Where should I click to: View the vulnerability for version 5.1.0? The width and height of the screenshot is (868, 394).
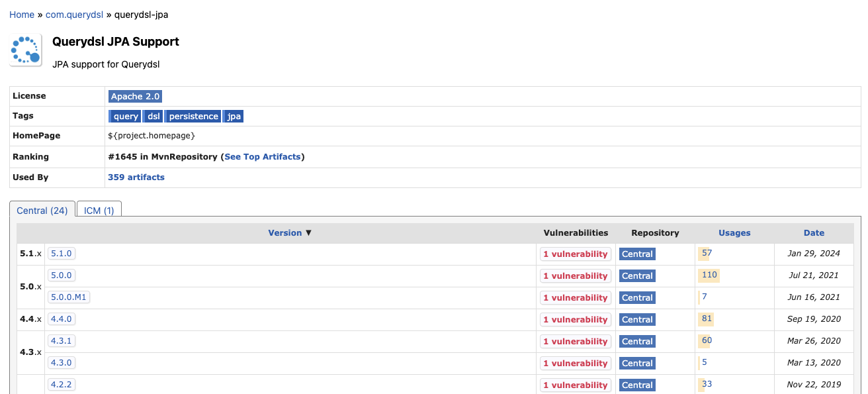click(x=576, y=254)
